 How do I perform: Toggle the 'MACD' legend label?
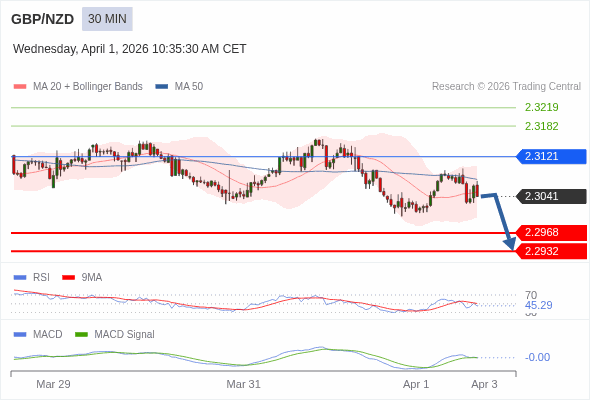pyautogui.click(x=48, y=335)
